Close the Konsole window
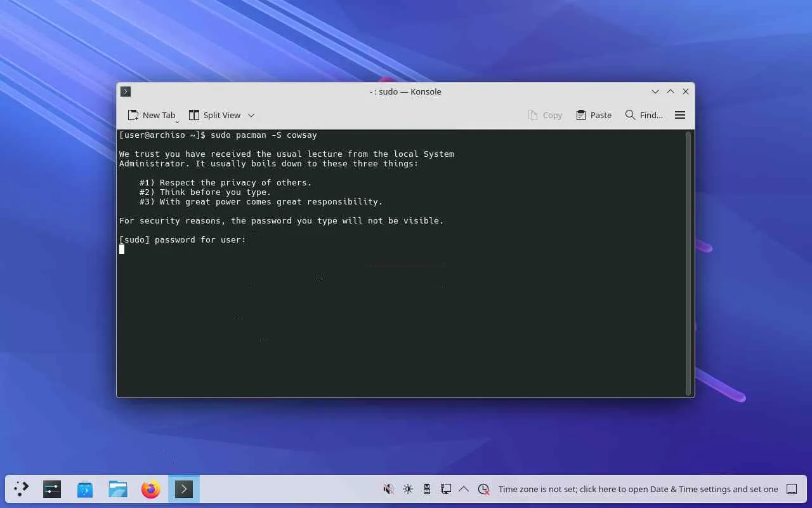Screen dimensions: 812x508 [x=686, y=91]
